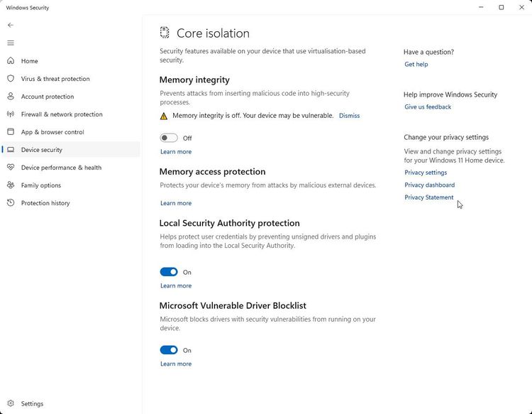This screenshot has width=532, height=414.
Task: Select Device security in the sidebar
Action: (42, 150)
